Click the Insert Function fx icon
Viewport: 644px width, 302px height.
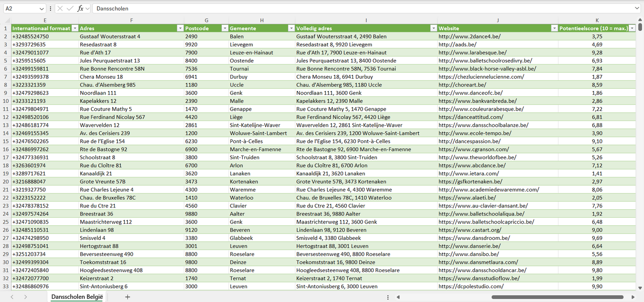pyautogui.click(x=80, y=8)
